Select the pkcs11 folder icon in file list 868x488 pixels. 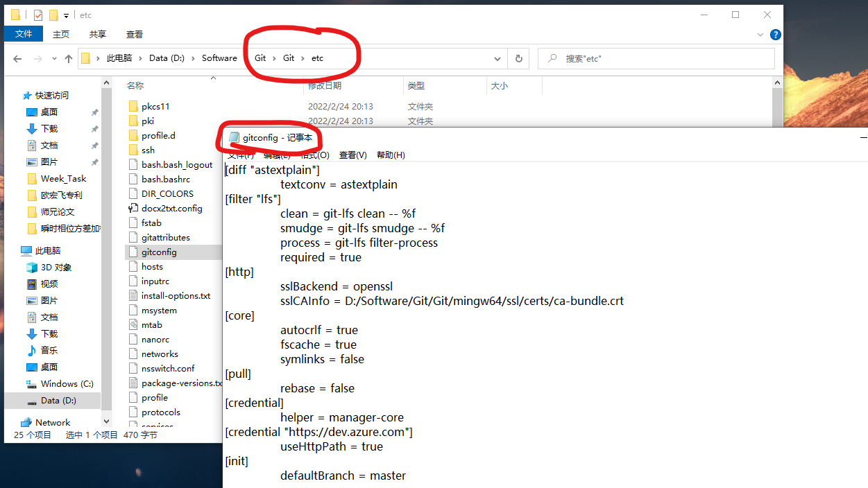[x=134, y=107]
